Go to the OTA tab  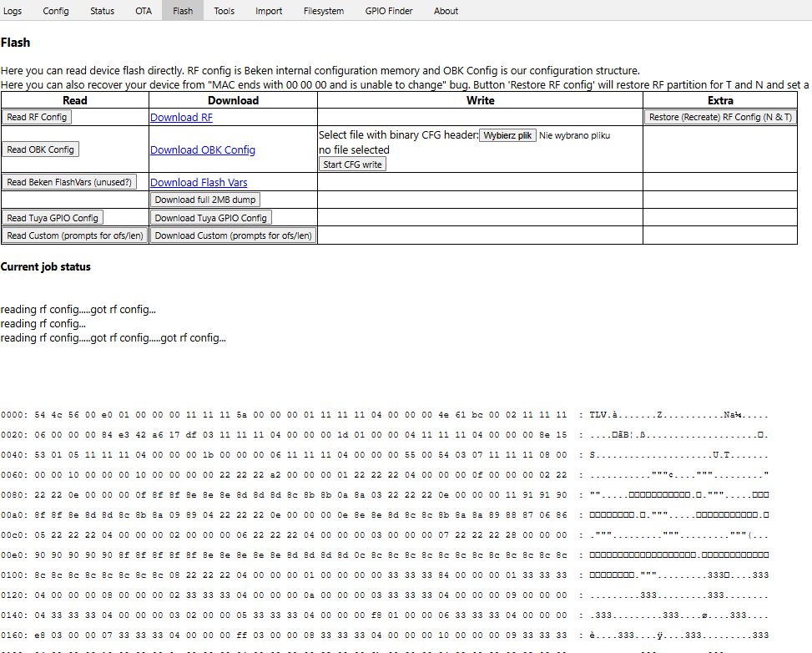pos(144,10)
